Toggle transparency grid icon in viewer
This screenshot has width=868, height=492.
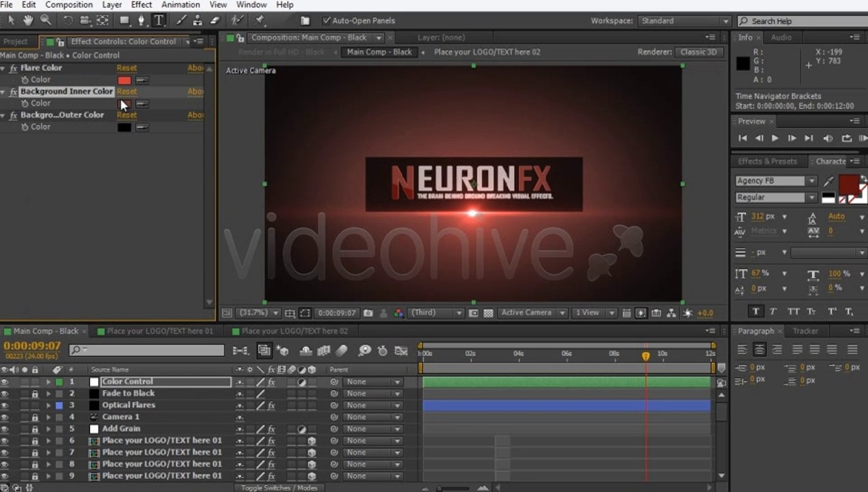pos(489,313)
